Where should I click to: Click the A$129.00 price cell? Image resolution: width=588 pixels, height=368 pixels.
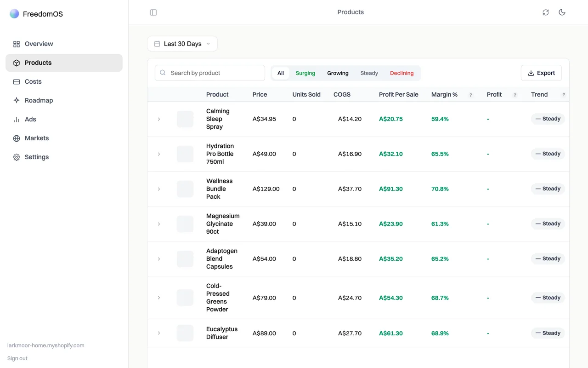(266, 189)
